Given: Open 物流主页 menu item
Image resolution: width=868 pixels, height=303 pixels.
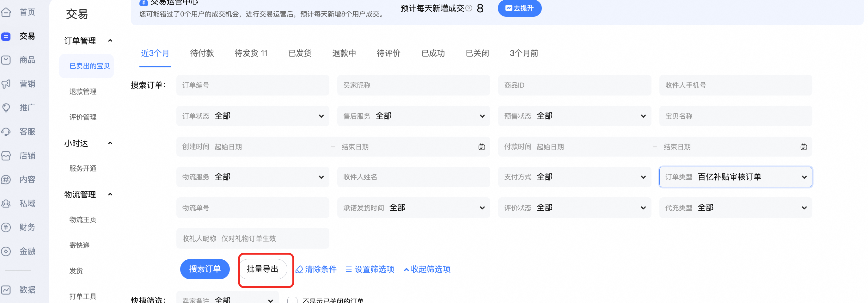Looking at the screenshot, I should (x=83, y=220).
